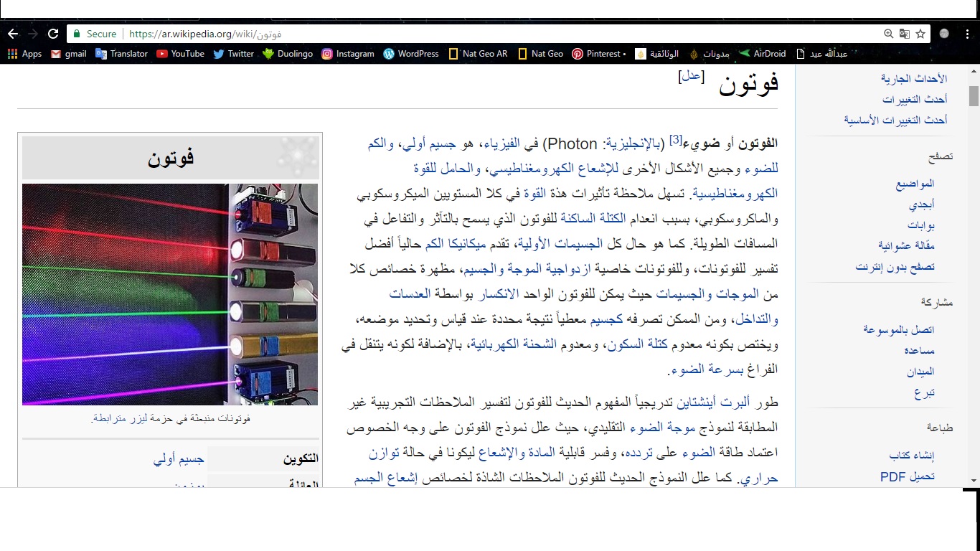Screen dimensions: 980x551
Task: Click the Secure padlock site info
Action: click(94, 34)
